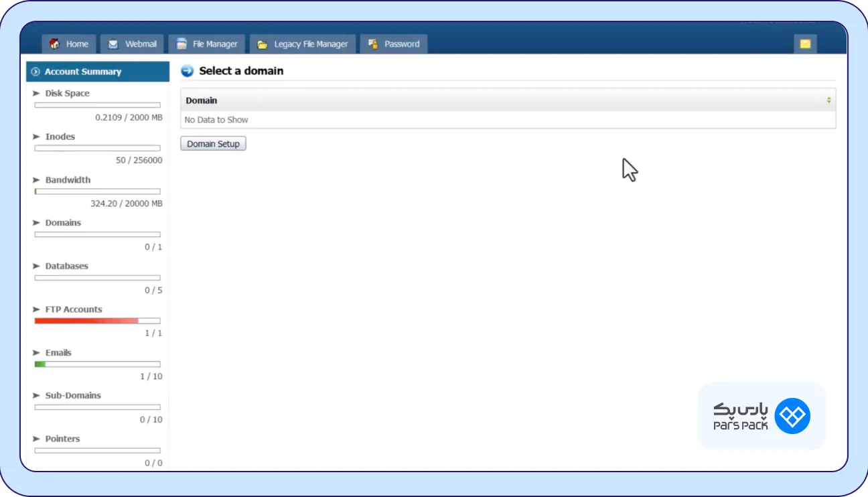Screen dimensions: 868x497
Task: Click the Bandwidth link
Action: click(x=68, y=180)
